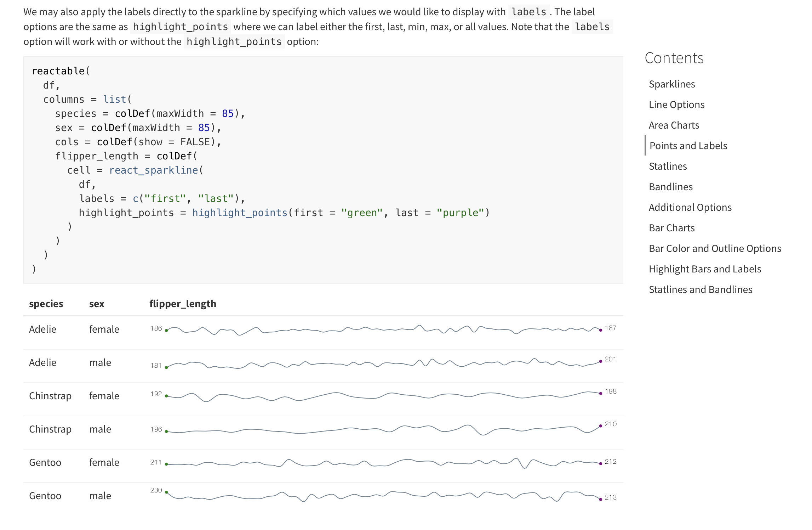View the Additional Options section
812x530 pixels.
click(x=690, y=207)
